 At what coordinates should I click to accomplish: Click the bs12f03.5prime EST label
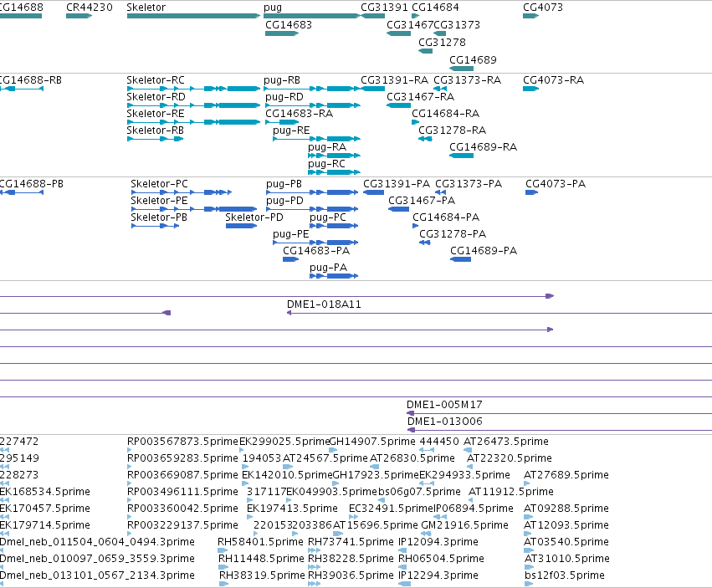tap(565, 575)
